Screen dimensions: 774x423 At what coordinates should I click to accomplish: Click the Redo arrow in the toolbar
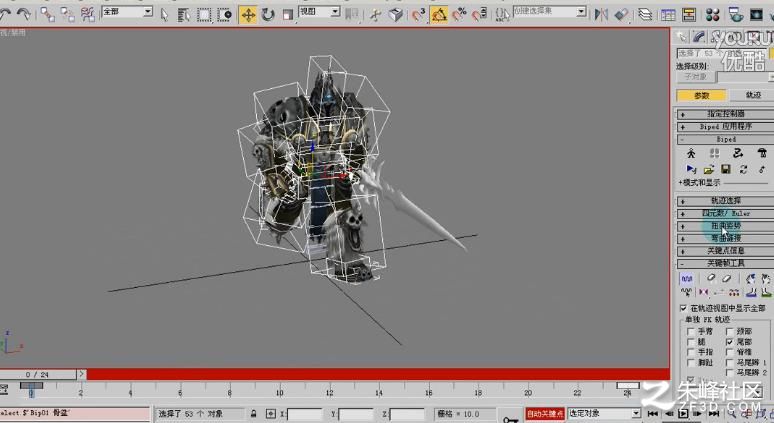point(23,14)
